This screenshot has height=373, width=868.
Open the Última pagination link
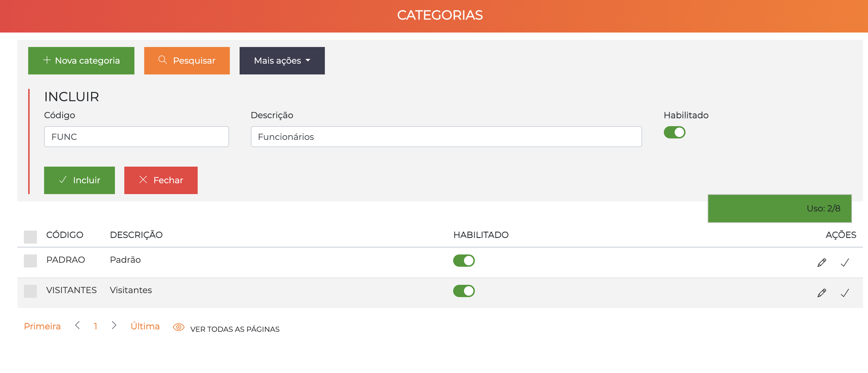click(145, 326)
